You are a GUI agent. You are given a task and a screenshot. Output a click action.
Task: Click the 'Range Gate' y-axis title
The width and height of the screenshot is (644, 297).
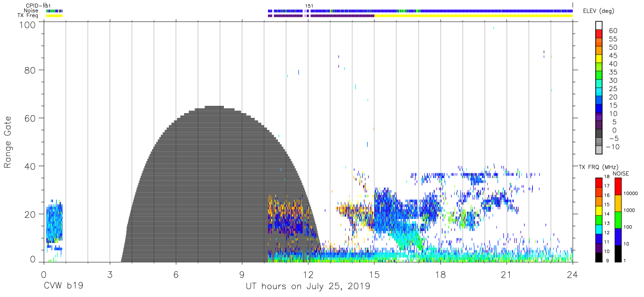[x=8, y=142]
